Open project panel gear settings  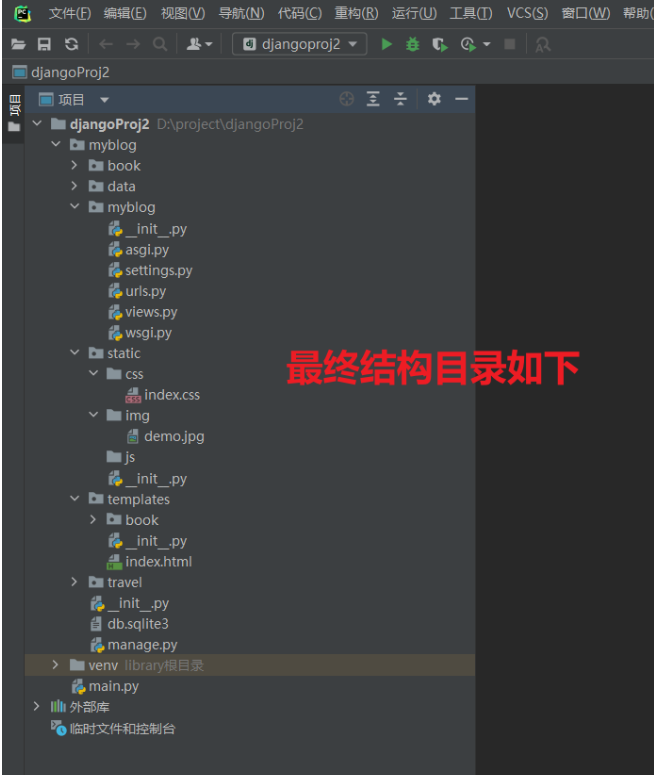tap(434, 99)
